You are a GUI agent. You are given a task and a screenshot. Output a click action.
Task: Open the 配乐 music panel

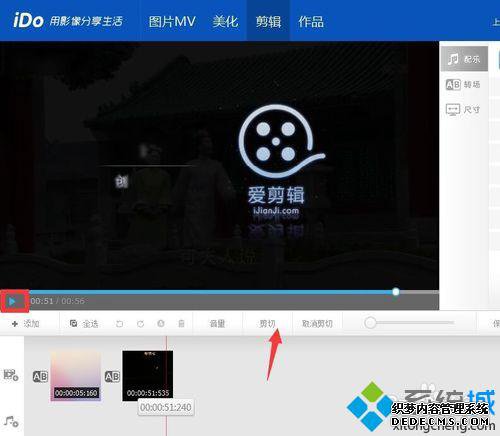tap(464, 59)
